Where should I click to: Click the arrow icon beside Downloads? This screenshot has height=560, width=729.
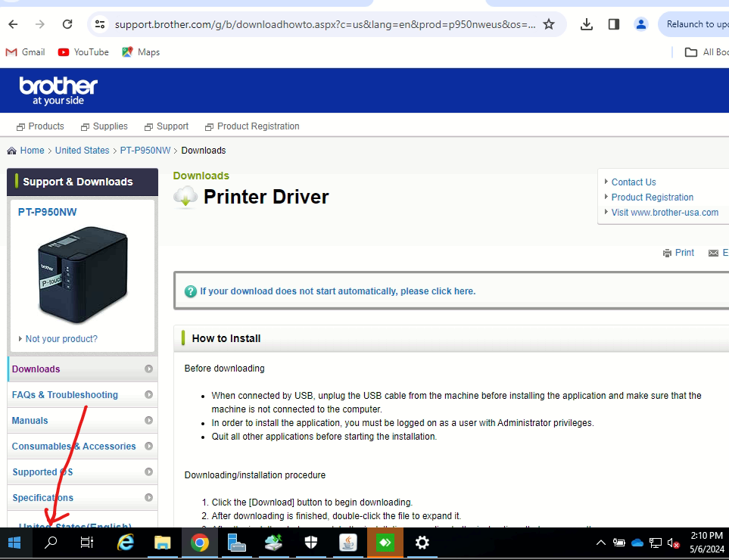(149, 369)
